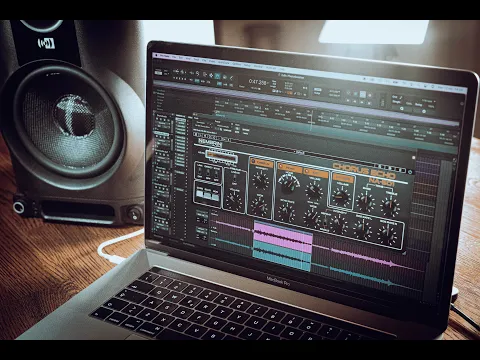Click the upper knob under first orange header

click(x=260, y=180)
